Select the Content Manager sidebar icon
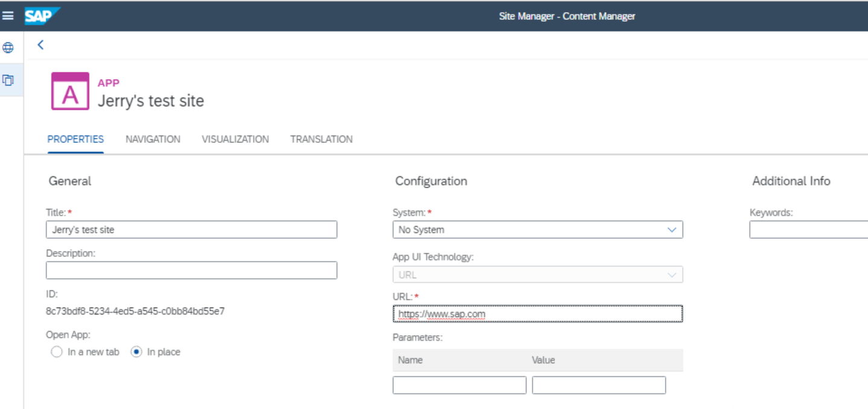The height and width of the screenshot is (409, 868). click(8, 80)
